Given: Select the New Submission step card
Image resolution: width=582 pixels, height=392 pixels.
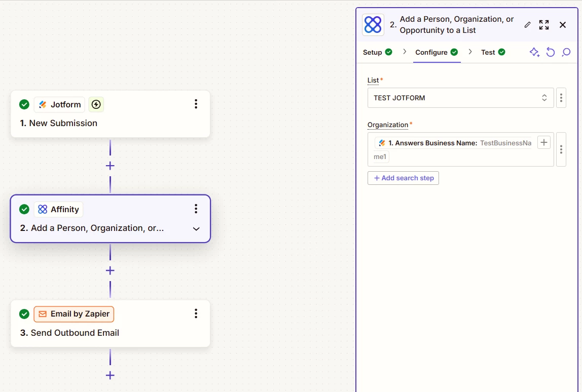Looking at the screenshot, I should coord(110,114).
